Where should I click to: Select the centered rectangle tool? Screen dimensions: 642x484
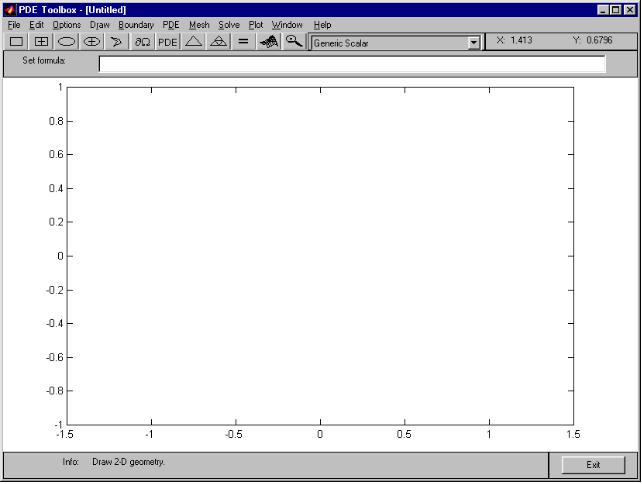click(x=41, y=41)
